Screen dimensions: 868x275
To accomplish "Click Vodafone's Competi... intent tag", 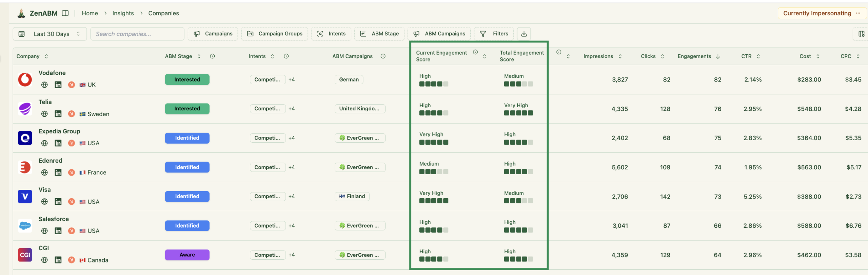I will pos(268,79).
